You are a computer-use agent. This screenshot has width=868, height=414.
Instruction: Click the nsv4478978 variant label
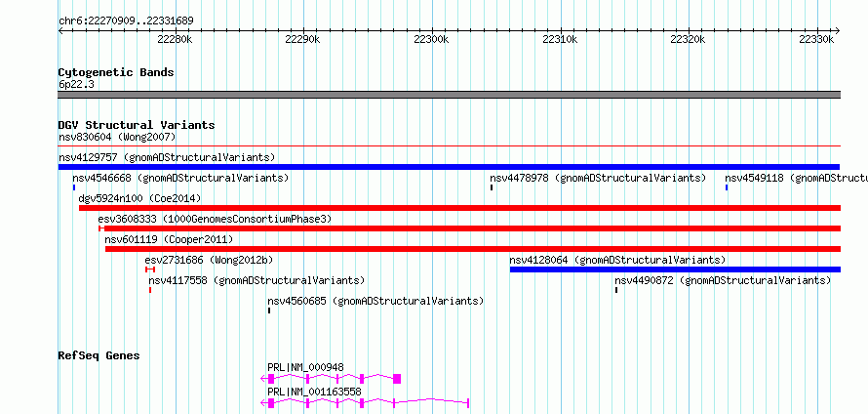coord(598,178)
